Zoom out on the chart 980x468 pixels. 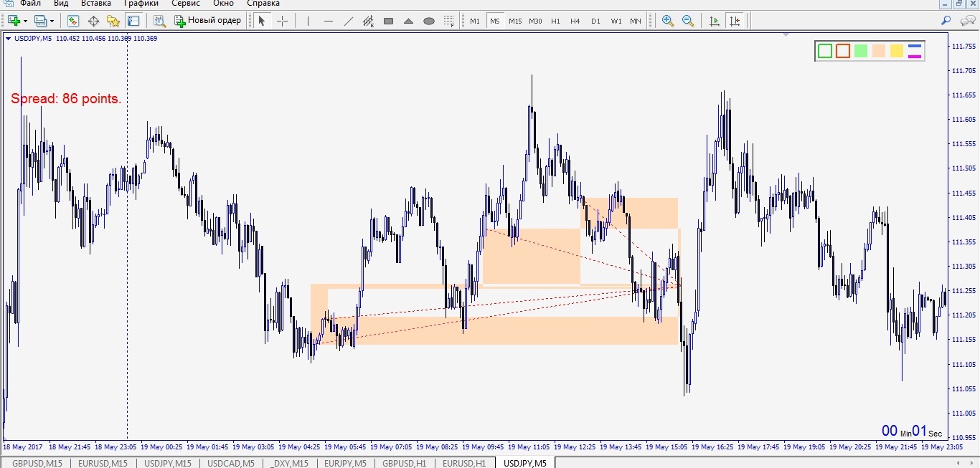(688, 21)
